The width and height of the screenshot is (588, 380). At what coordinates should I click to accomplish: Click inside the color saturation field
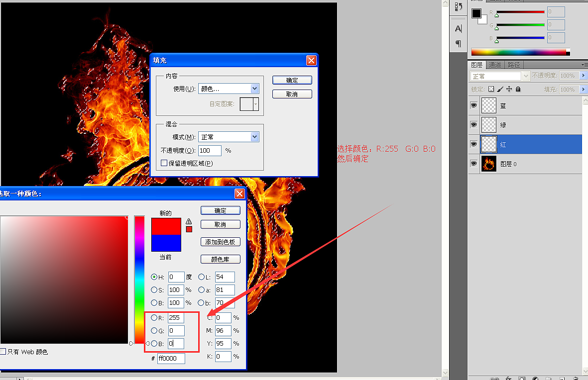click(x=64, y=280)
